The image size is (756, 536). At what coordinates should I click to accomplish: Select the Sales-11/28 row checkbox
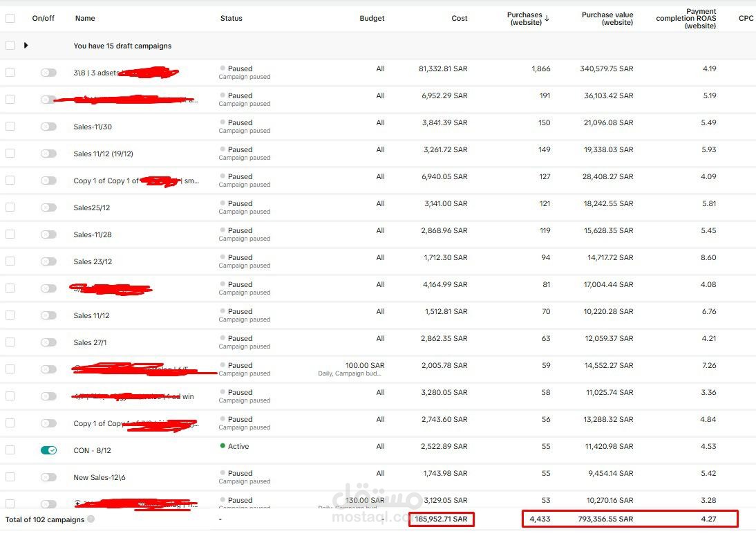pos(10,234)
